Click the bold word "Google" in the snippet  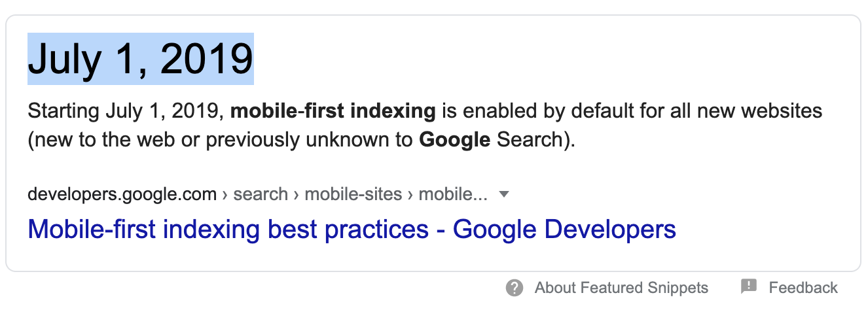point(454,141)
